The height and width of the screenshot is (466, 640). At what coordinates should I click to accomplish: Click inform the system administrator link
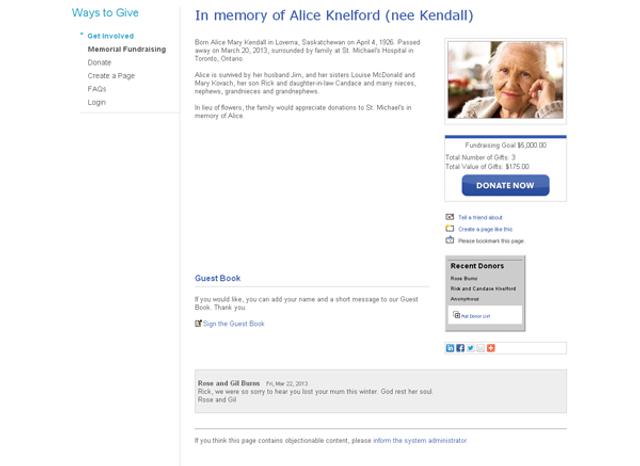(419, 440)
